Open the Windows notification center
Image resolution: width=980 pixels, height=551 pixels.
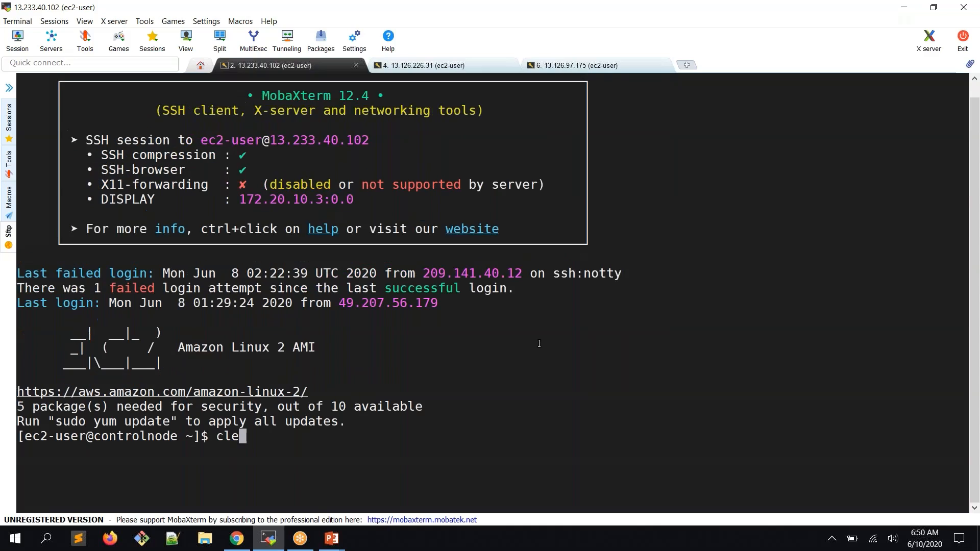pyautogui.click(x=959, y=538)
